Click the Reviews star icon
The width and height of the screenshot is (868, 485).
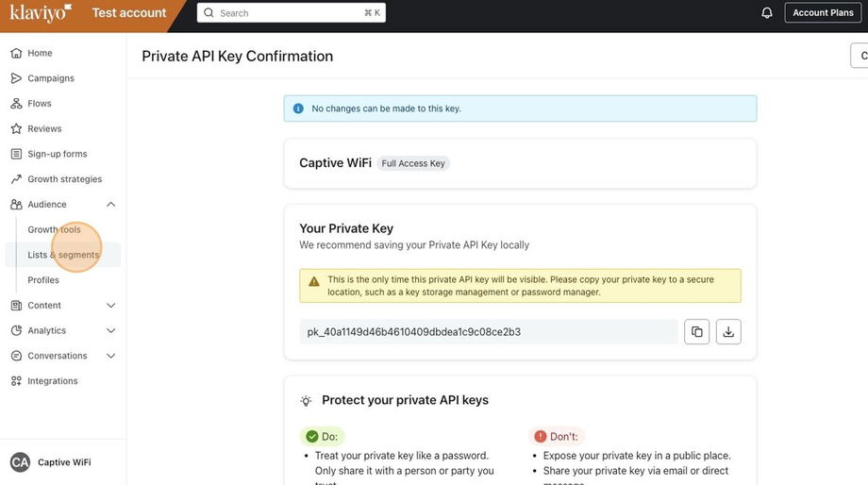[x=16, y=128]
